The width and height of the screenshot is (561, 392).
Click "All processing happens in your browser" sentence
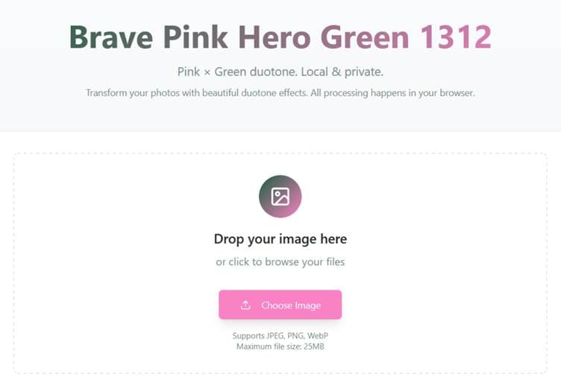392,93
